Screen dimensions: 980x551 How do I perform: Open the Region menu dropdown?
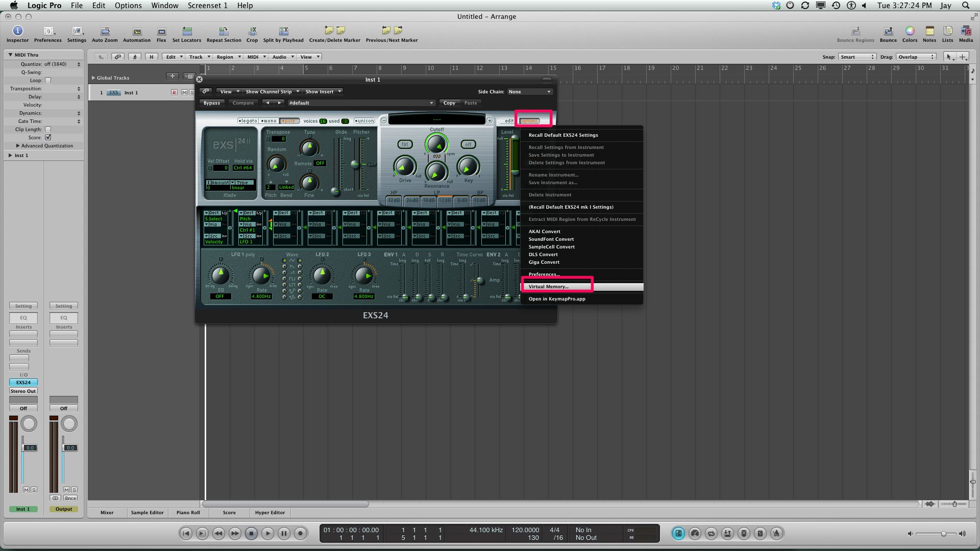tap(228, 57)
